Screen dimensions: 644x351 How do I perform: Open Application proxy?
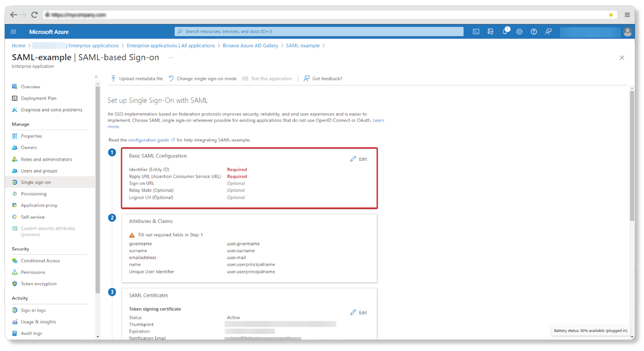pos(39,206)
